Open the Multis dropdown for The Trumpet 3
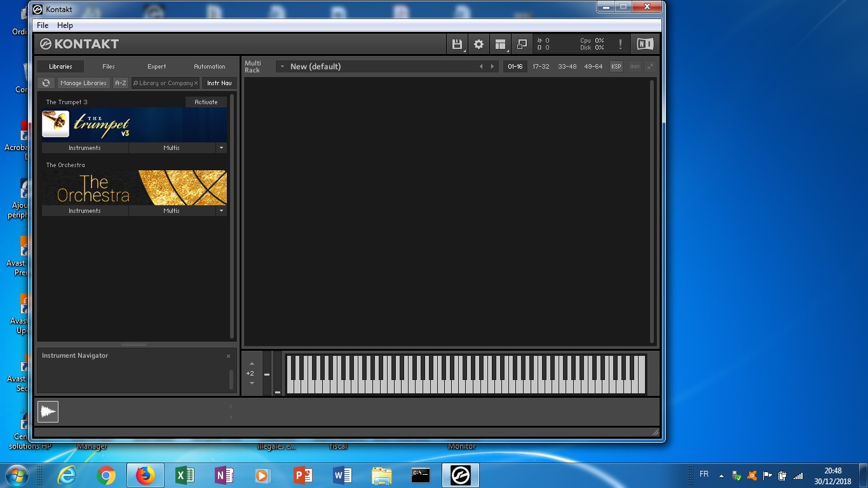 (x=221, y=147)
